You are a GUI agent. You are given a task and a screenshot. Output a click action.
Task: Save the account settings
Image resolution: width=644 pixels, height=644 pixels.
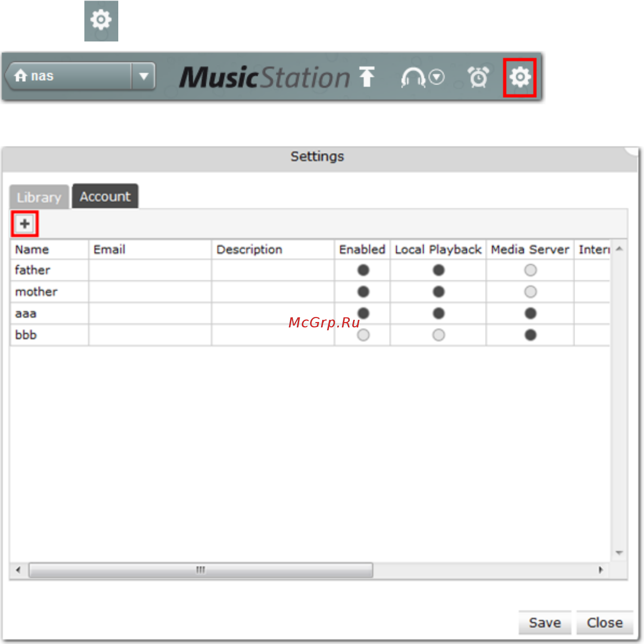pyautogui.click(x=545, y=623)
